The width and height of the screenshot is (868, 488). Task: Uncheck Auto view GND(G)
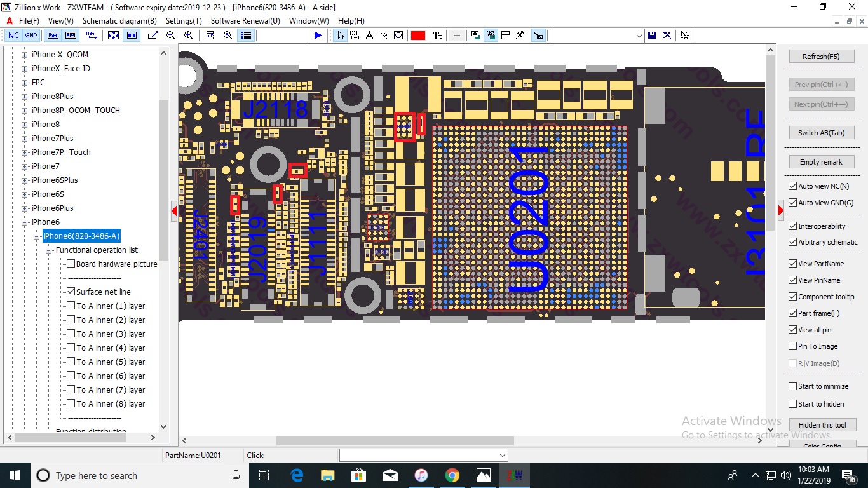792,203
